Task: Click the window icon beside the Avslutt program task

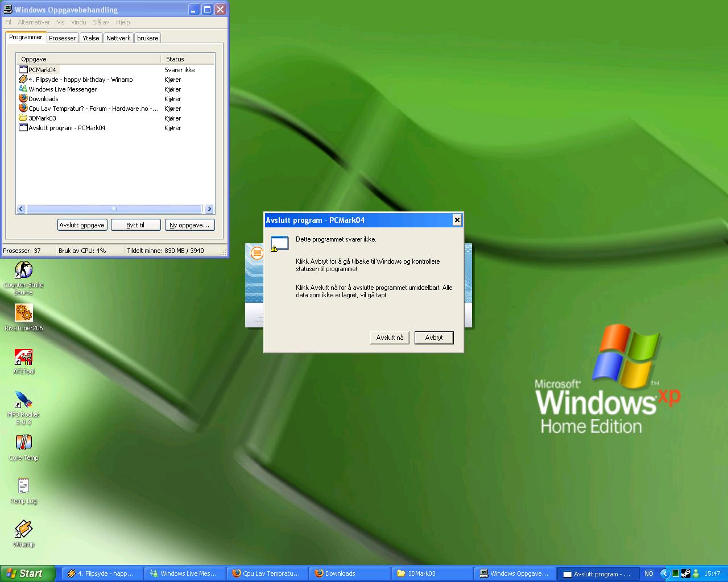Action: [23, 127]
